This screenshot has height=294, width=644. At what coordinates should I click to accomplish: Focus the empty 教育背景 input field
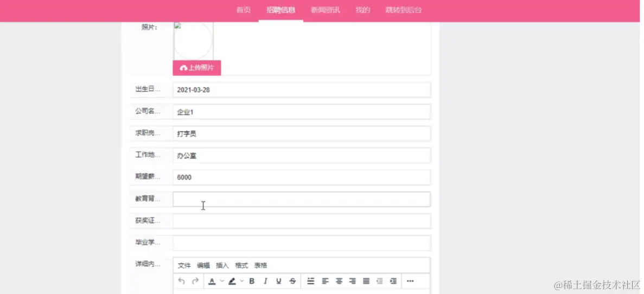coord(302,199)
